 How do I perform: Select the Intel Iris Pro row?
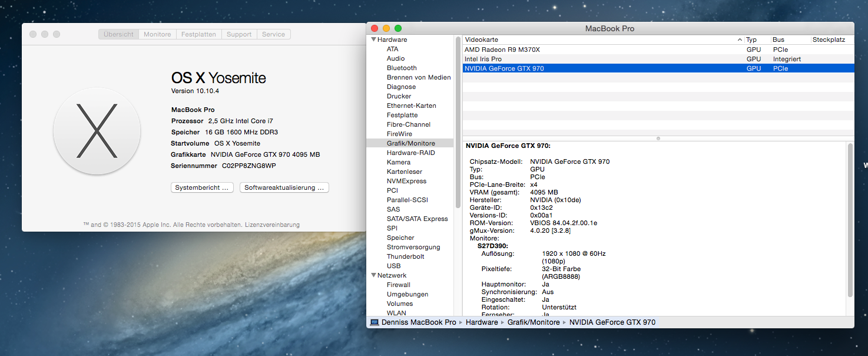[x=658, y=59]
